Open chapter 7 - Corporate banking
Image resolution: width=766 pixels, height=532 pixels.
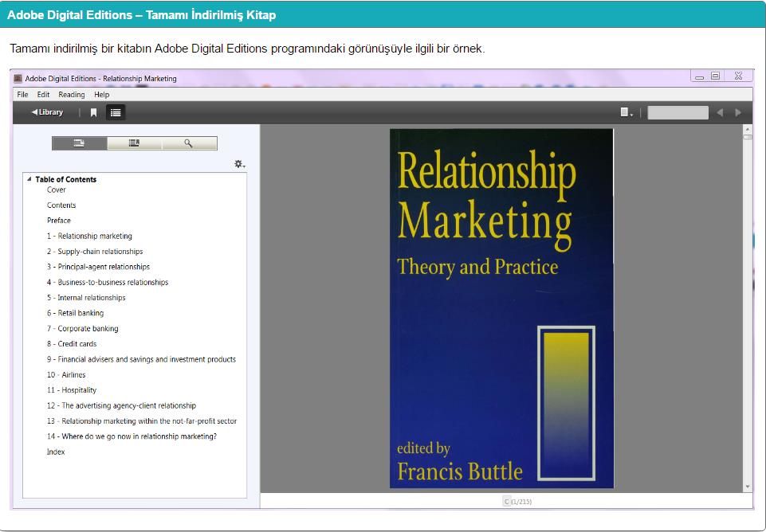[83, 329]
